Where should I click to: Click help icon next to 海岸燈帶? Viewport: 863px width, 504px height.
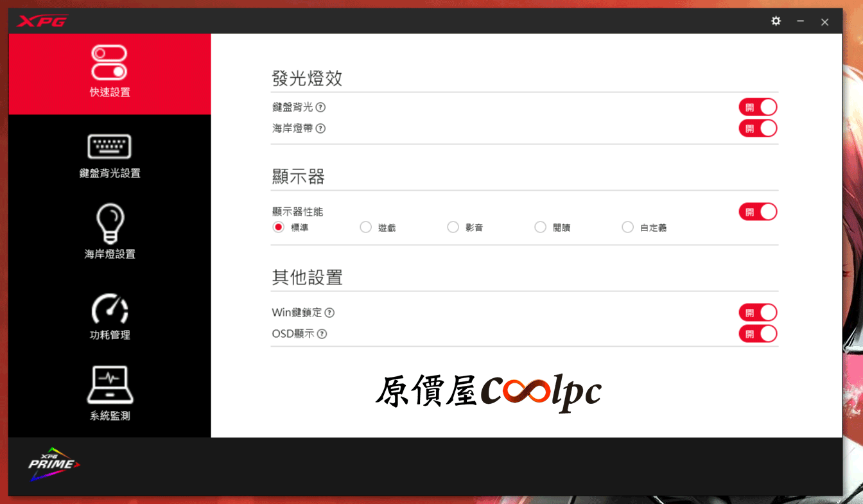[x=320, y=128]
